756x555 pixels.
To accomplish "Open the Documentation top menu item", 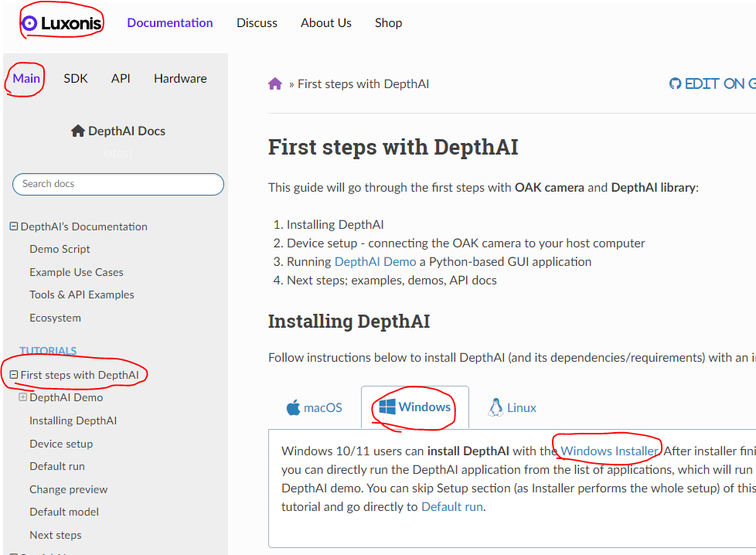I will point(170,22).
